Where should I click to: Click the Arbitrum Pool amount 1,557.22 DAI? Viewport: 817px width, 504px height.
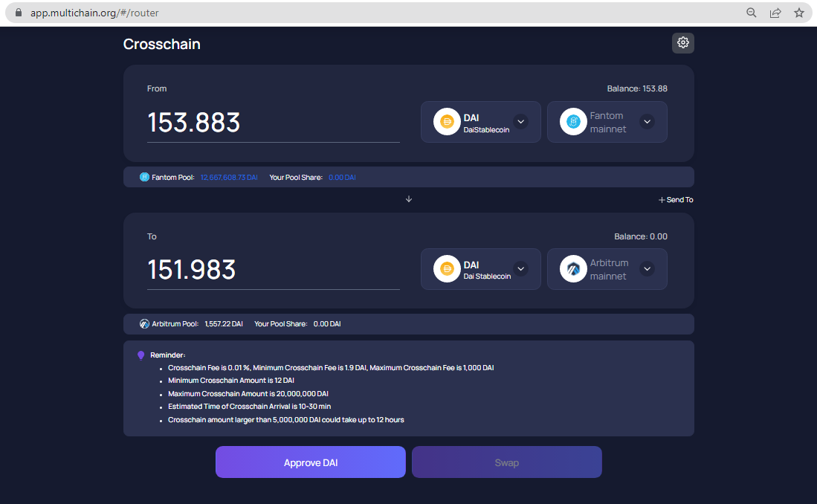(224, 323)
